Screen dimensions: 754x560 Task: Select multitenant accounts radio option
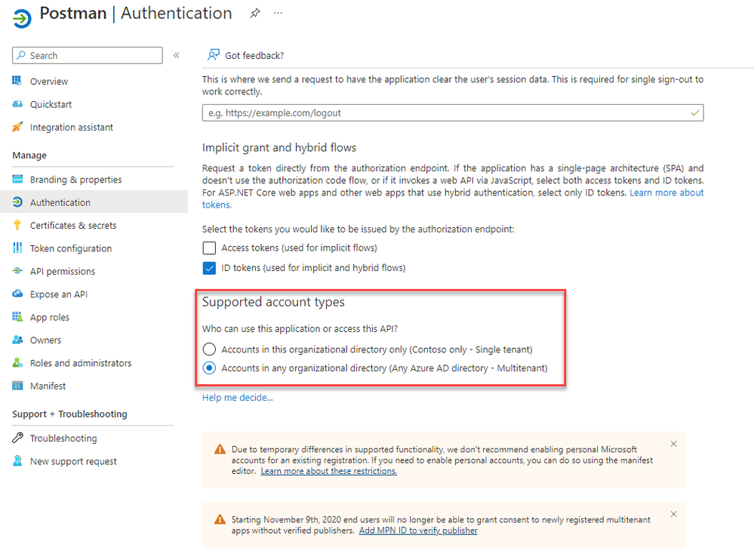(x=209, y=368)
